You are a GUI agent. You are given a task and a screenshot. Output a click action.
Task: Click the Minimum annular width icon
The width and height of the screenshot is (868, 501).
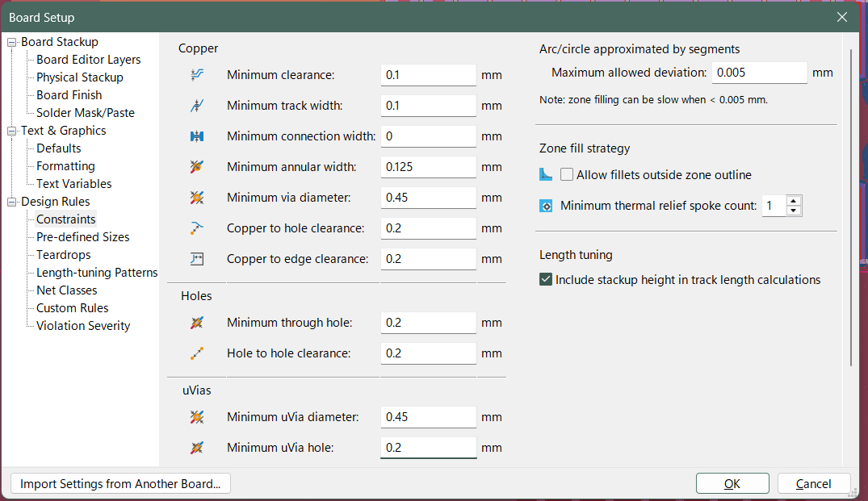click(x=196, y=167)
